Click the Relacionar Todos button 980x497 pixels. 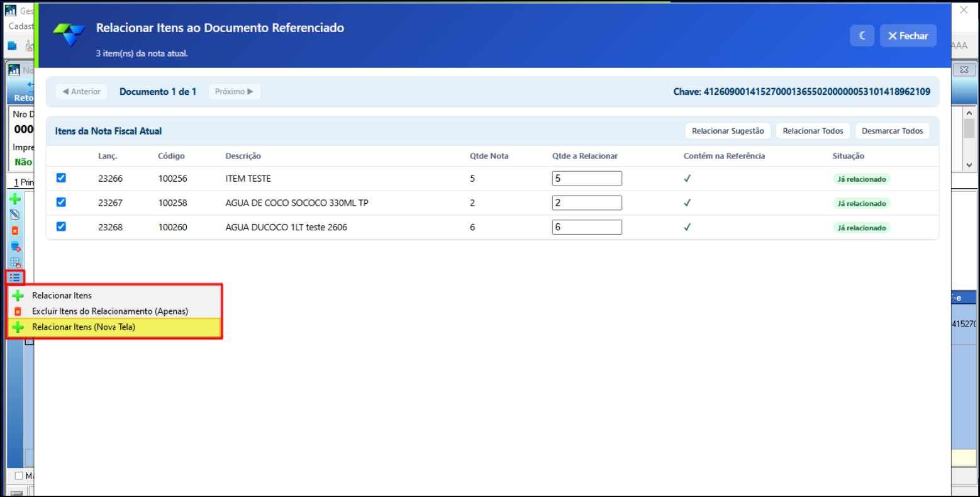pyautogui.click(x=813, y=131)
